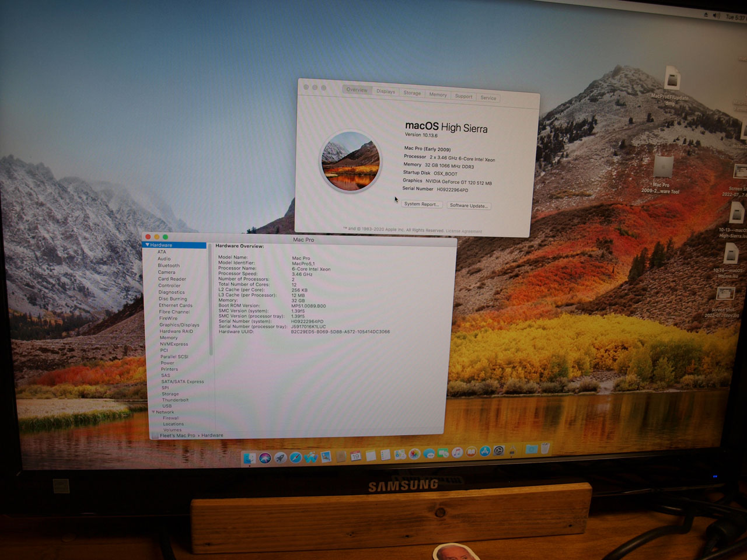The image size is (747, 560).
Task: Open System Preferences gear in Dock
Action: pyautogui.click(x=499, y=451)
